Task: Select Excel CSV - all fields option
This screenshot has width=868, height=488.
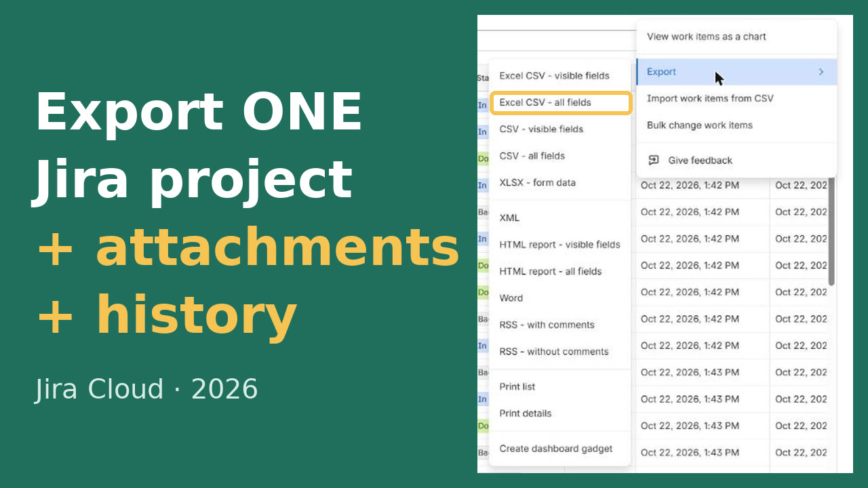Action: [560, 102]
